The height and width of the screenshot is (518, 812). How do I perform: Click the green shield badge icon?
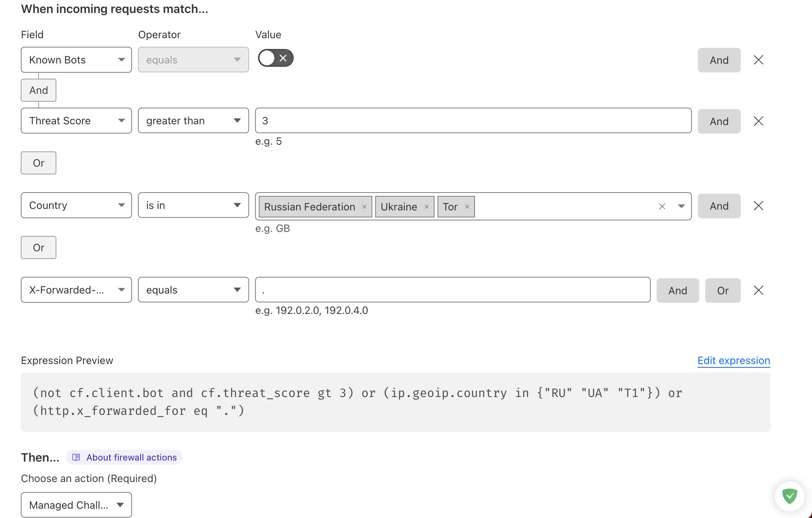coord(789,496)
